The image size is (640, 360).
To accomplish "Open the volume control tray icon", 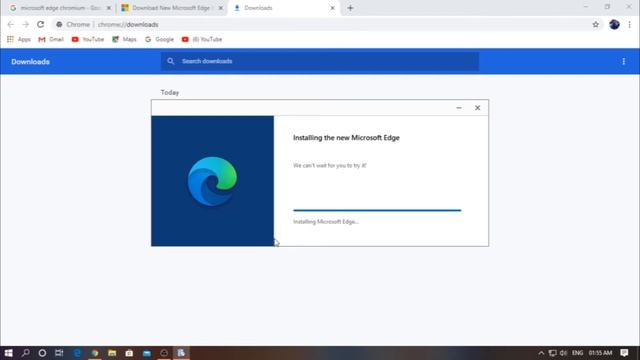I will (x=564, y=353).
